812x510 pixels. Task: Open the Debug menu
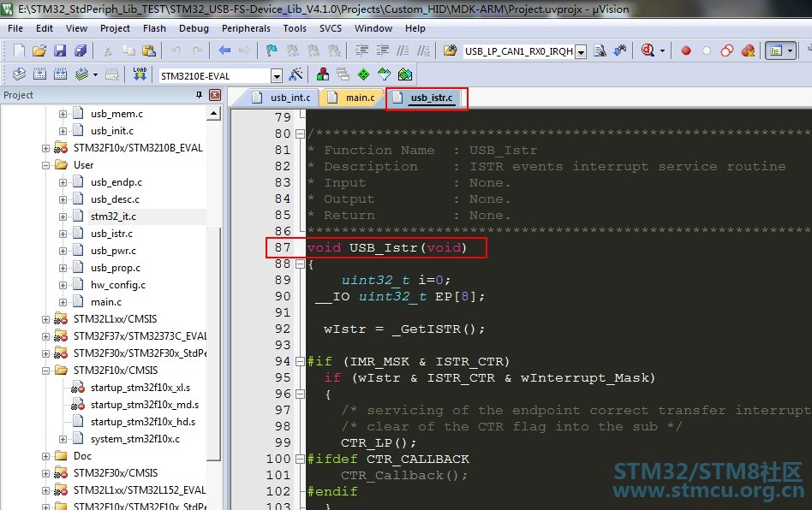coord(194,28)
